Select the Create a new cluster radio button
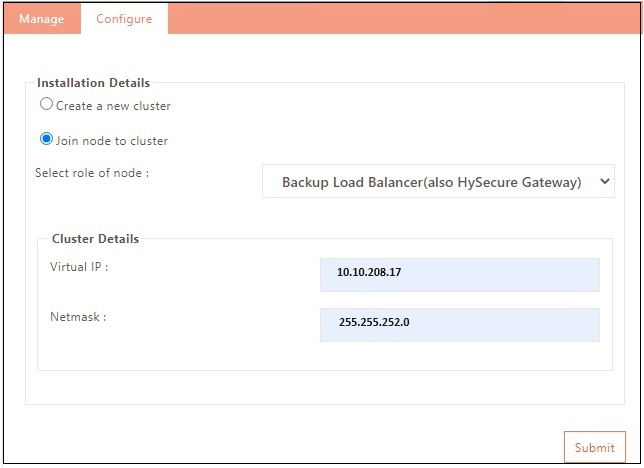Viewport: 644px width, 468px height. click(46, 104)
